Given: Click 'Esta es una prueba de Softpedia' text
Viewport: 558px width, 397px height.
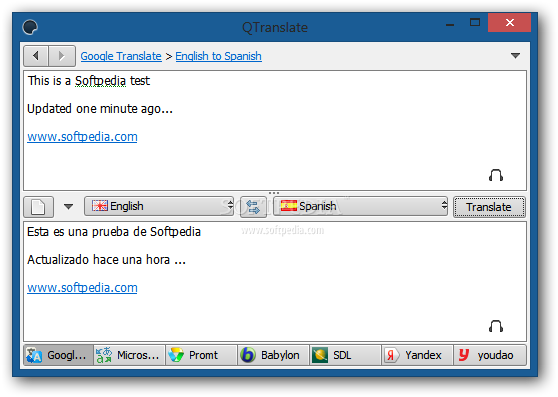Looking at the screenshot, I should 114,232.
